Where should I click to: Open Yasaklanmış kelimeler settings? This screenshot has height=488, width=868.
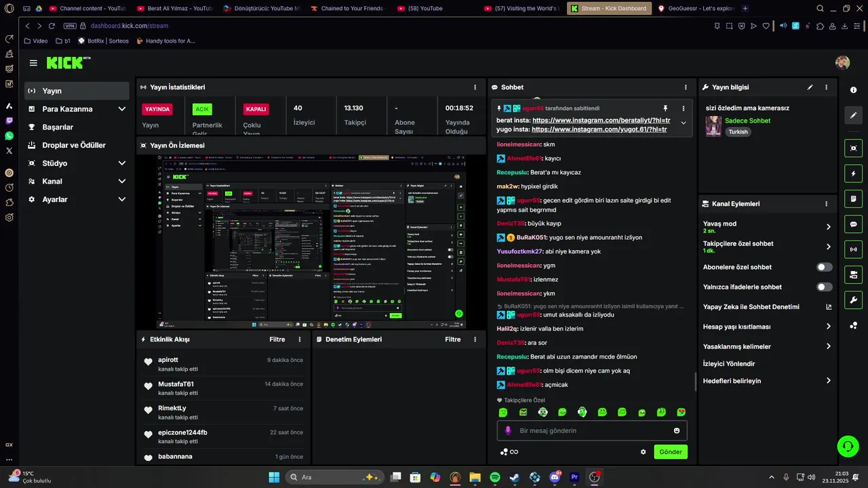[x=767, y=346]
